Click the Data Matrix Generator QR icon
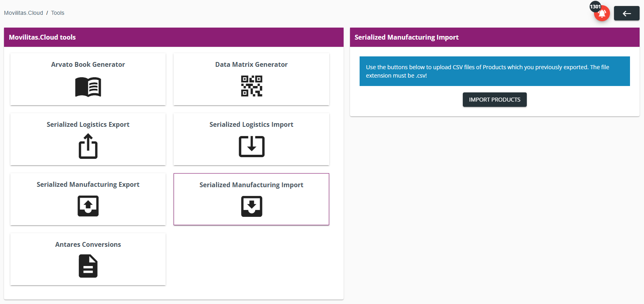This screenshot has width=644, height=304. tap(252, 86)
